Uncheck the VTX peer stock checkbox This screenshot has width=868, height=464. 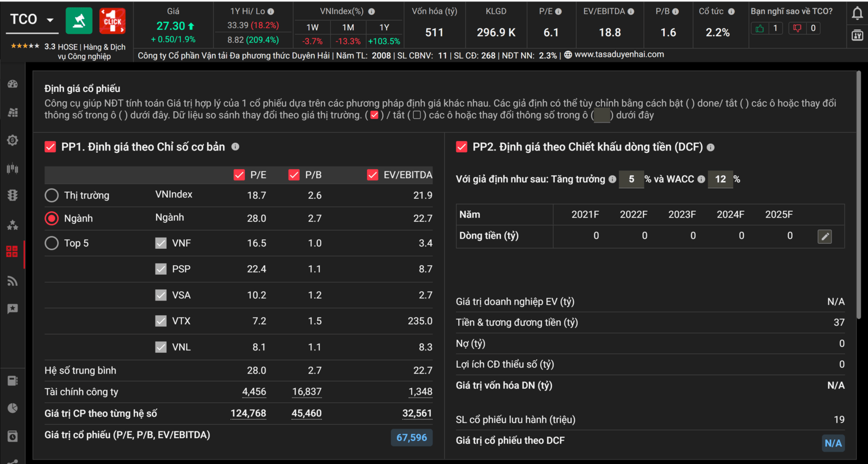coord(161,321)
